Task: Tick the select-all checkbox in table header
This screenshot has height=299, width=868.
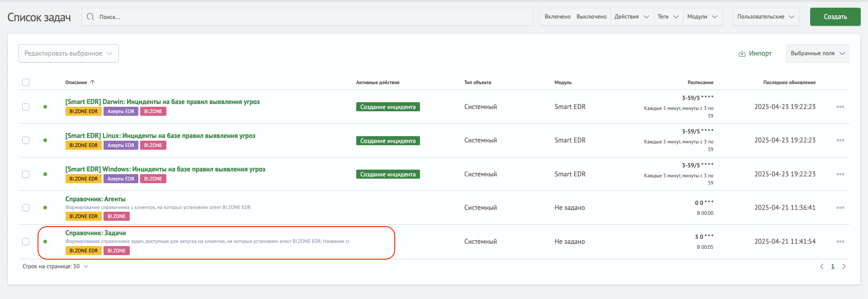Action: [26, 82]
